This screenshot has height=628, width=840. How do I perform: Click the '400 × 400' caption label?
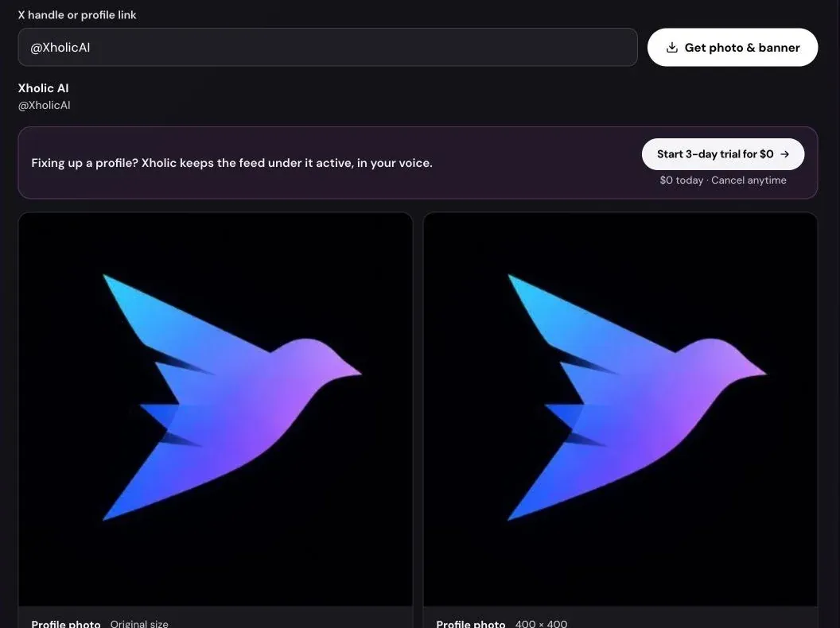541,624
